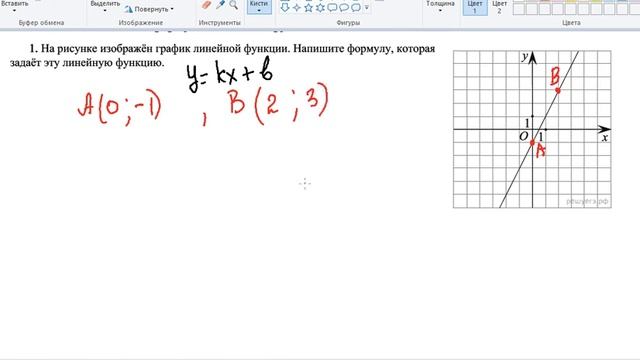Choose the cloud callout shape

click(356, 7)
